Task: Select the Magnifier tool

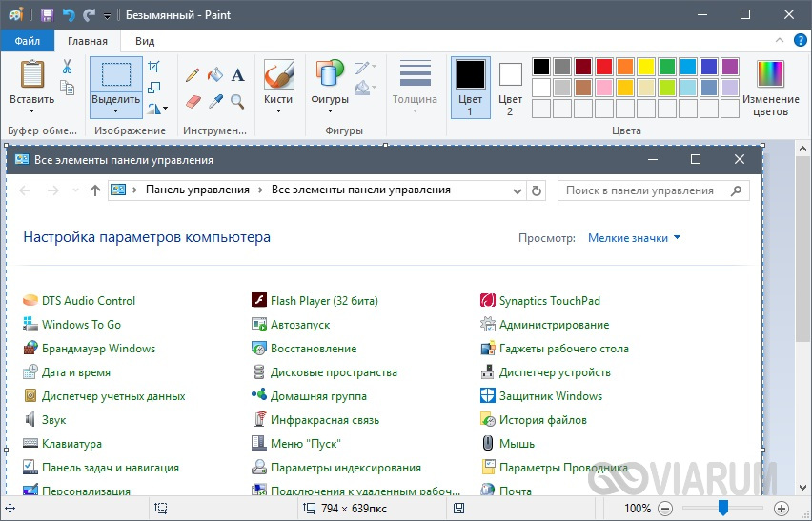Action: tap(237, 101)
